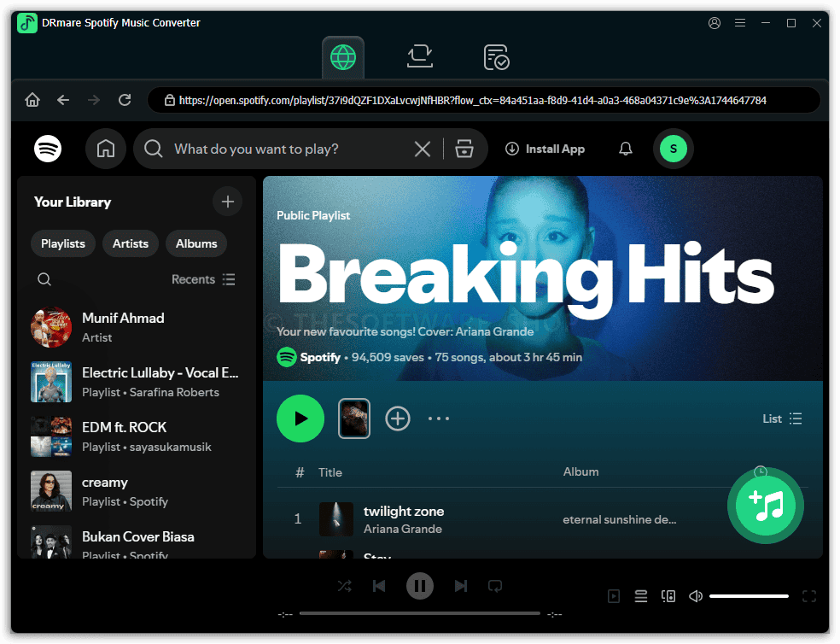Adjust the volume slider
This screenshot has height=644, width=840.
(749, 595)
